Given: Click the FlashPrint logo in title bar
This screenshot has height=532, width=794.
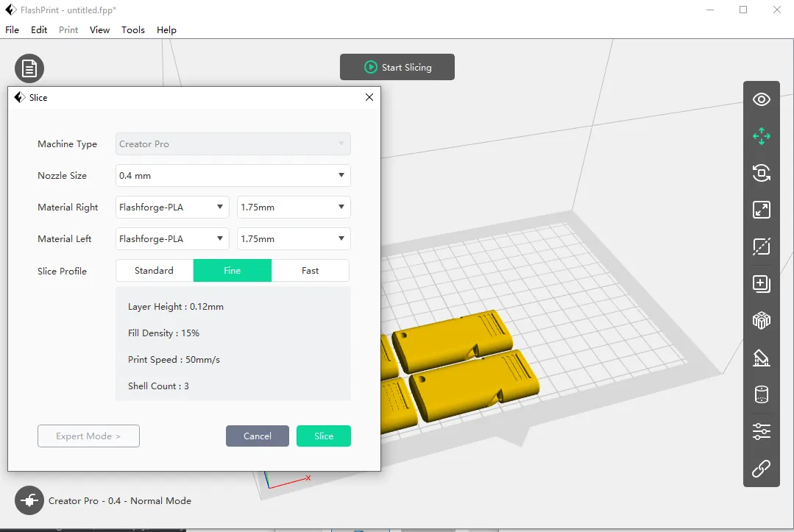Looking at the screenshot, I should [10, 10].
